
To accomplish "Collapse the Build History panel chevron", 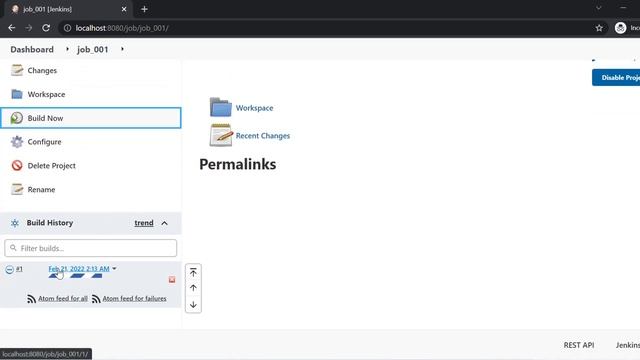I will (x=164, y=223).
